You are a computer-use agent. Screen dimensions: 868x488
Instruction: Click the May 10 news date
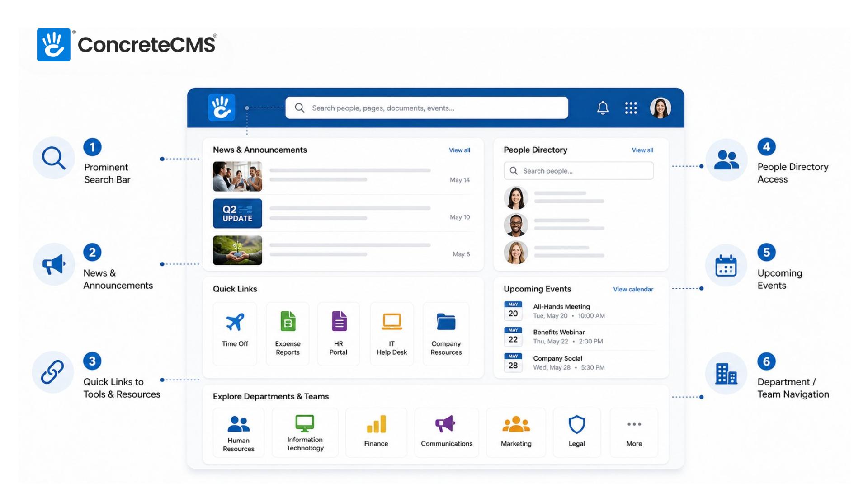click(460, 217)
